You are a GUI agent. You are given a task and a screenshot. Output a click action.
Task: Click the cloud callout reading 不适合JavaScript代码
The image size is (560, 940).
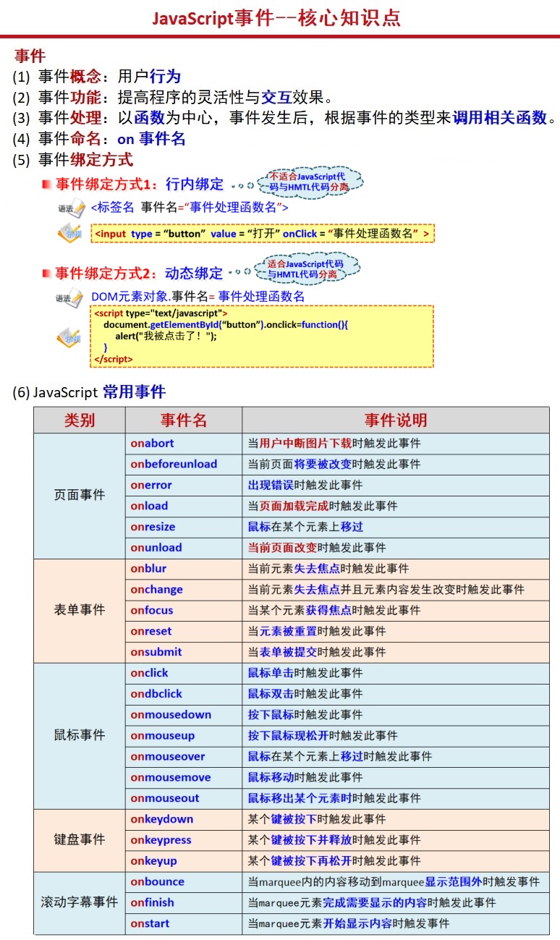coord(310,181)
